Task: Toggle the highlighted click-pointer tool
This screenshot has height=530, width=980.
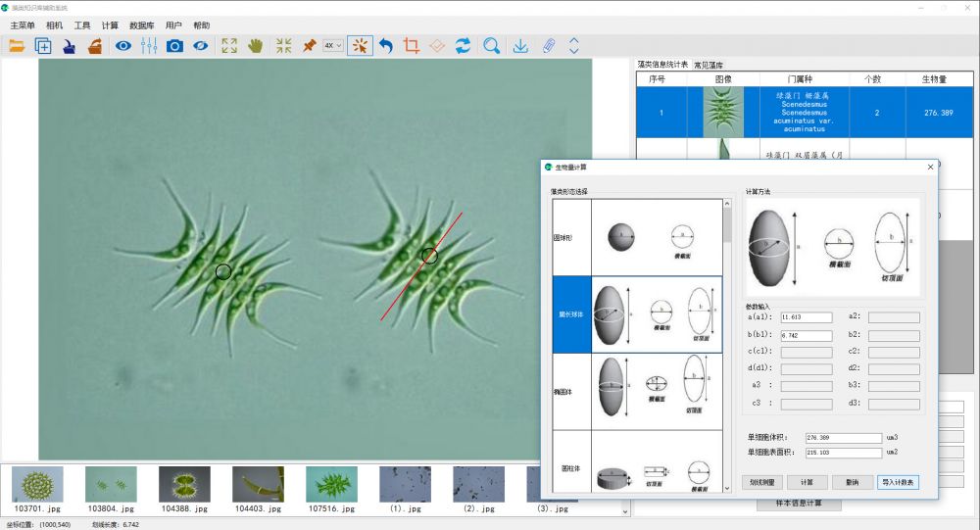Action: 360,45
